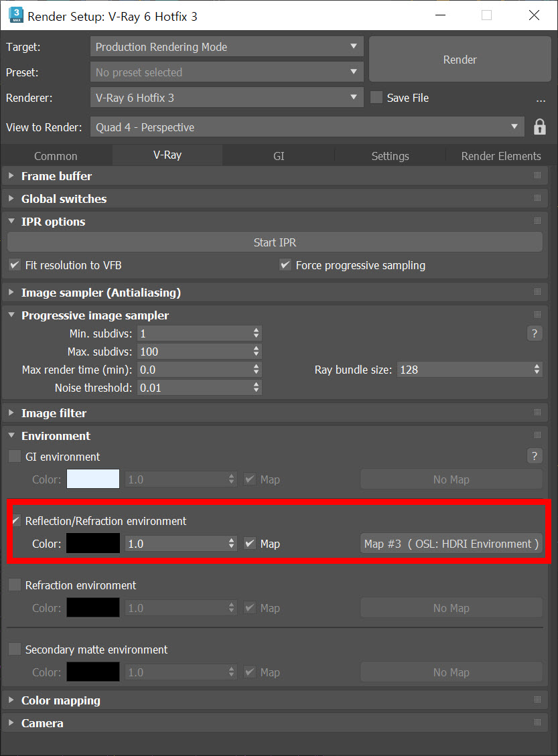Collapse the Environment rollout
Viewport: 558px width, 756px height.
[x=11, y=435]
